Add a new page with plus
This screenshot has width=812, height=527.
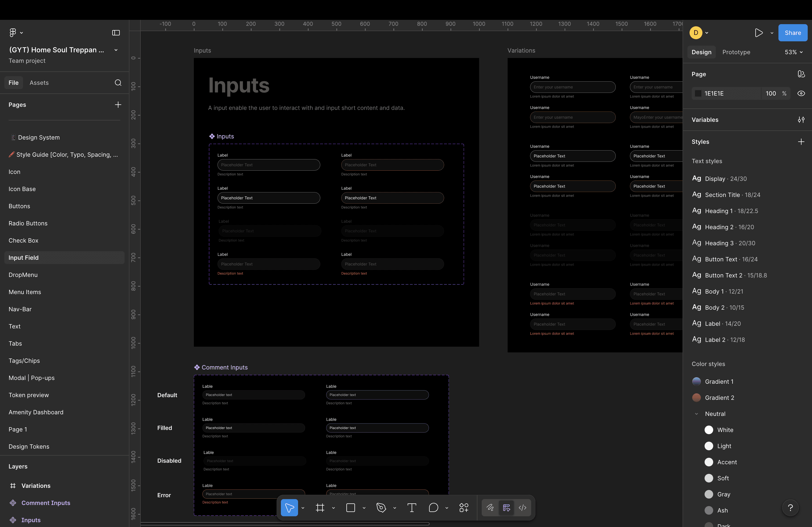click(118, 105)
